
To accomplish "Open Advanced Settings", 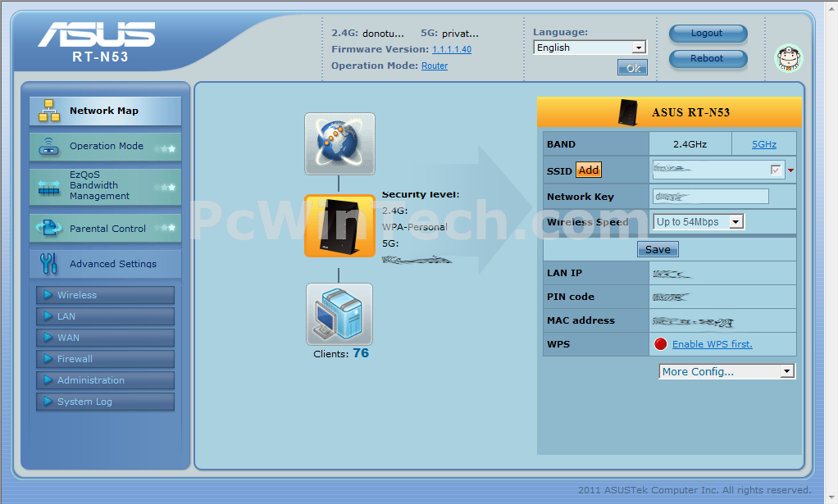I will click(105, 264).
